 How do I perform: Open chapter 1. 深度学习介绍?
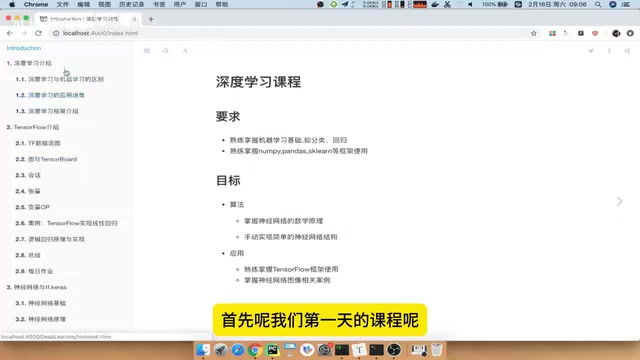pos(29,63)
